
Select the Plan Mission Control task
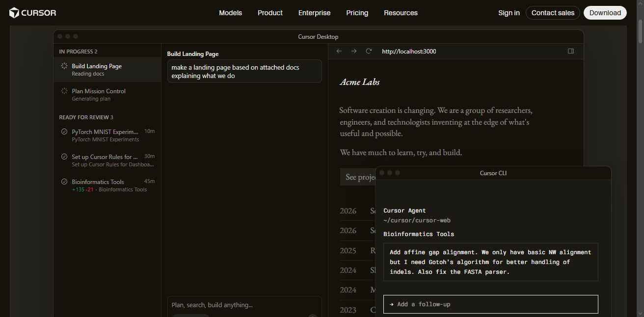click(x=107, y=94)
